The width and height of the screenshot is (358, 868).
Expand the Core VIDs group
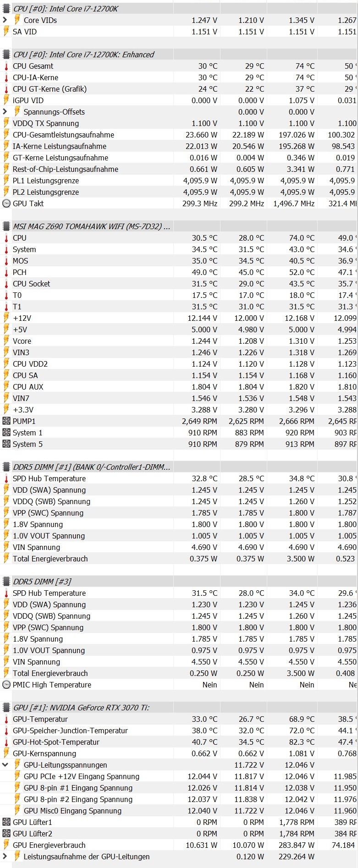click(5, 20)
